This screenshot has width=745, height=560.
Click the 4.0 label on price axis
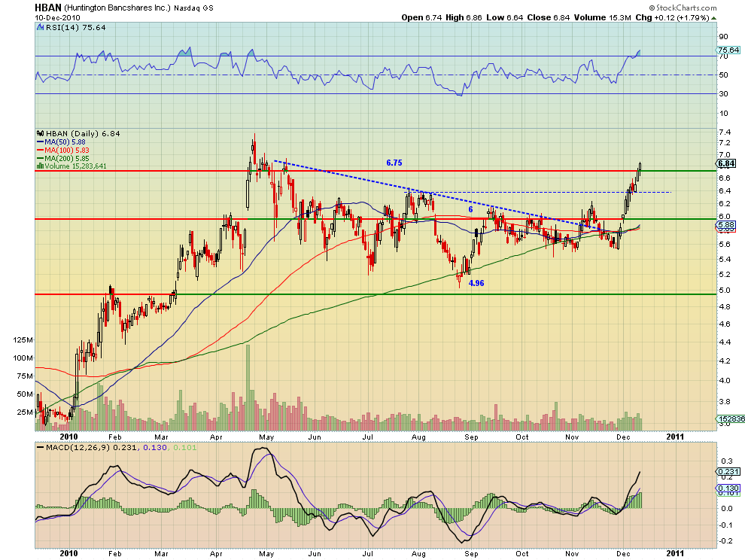tap(724, 380)
